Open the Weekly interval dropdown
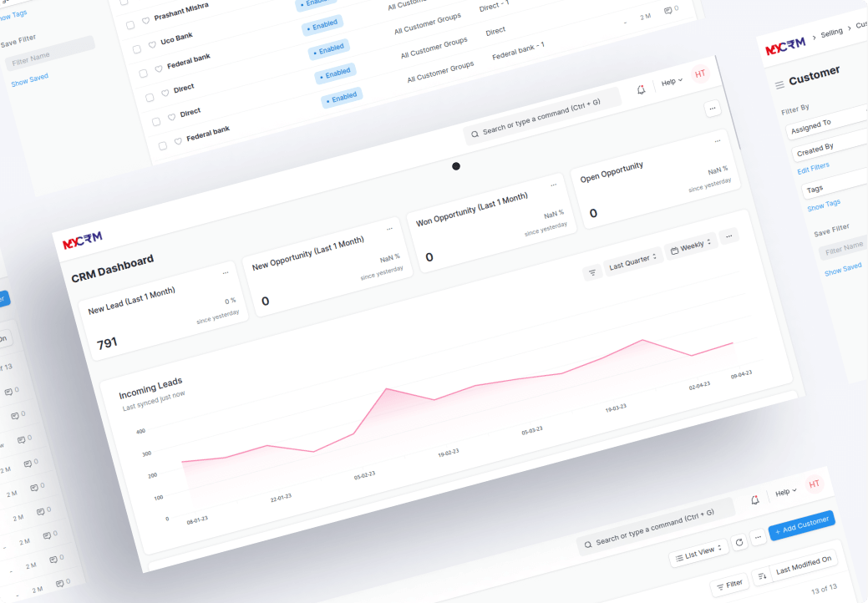 [x=690, y=247]
